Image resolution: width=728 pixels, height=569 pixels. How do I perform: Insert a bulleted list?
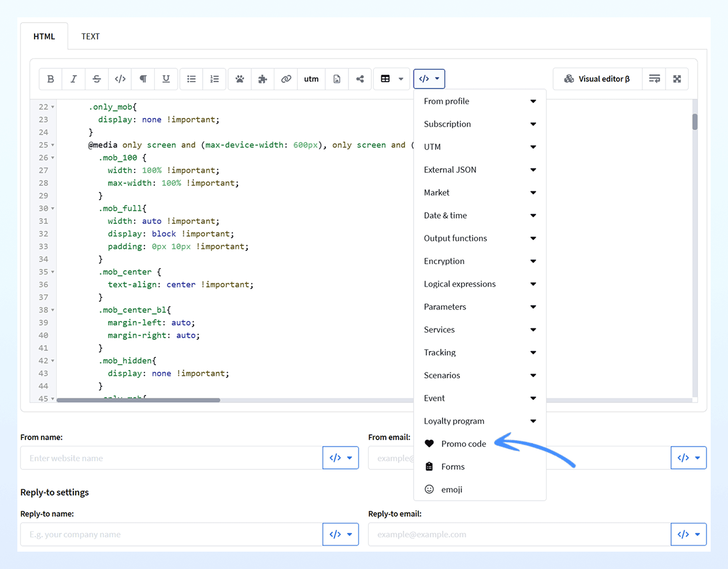click(x=191, y=79)
